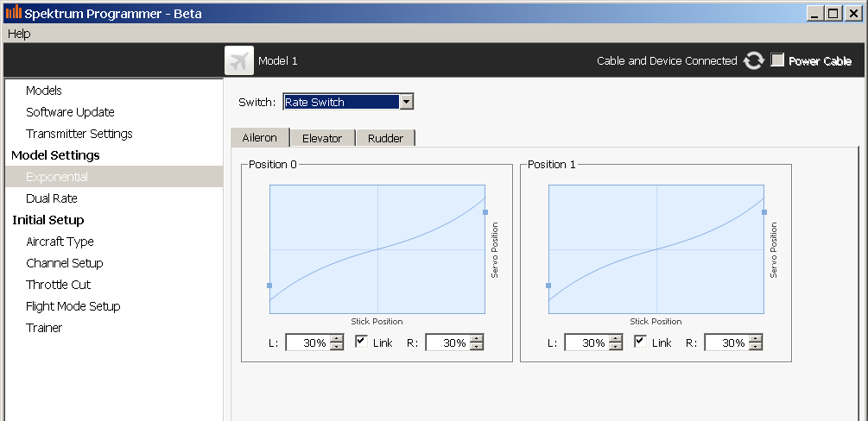Select Flight Mode Setup in sidebar
Screen dimensions: 868x421
pyautogui.click(x=73, y=306)
